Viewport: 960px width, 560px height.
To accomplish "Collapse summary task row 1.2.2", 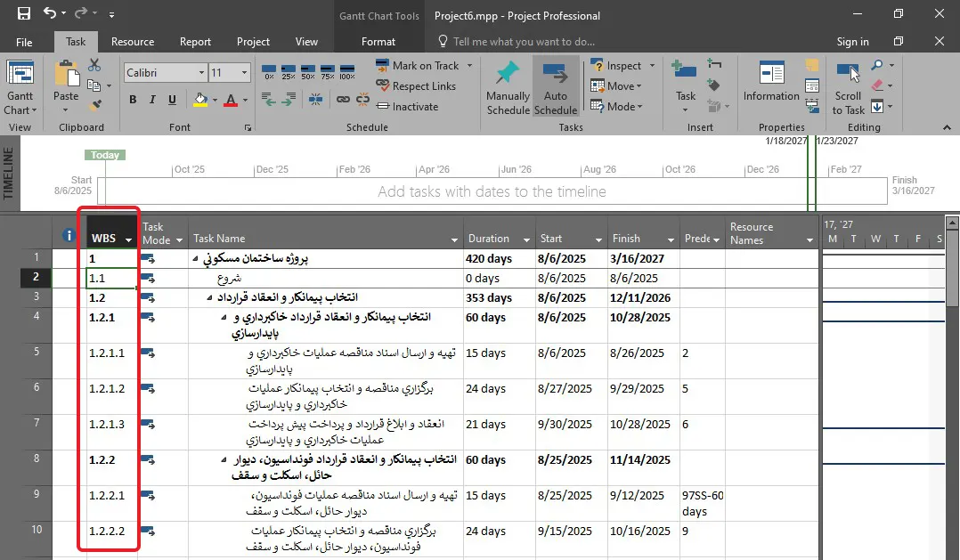I will tap(224, 460).
